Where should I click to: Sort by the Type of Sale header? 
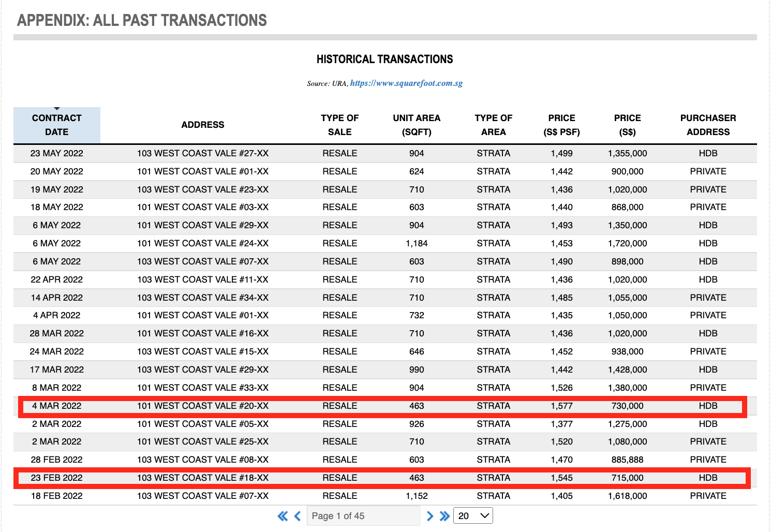(x=340, y=125)
